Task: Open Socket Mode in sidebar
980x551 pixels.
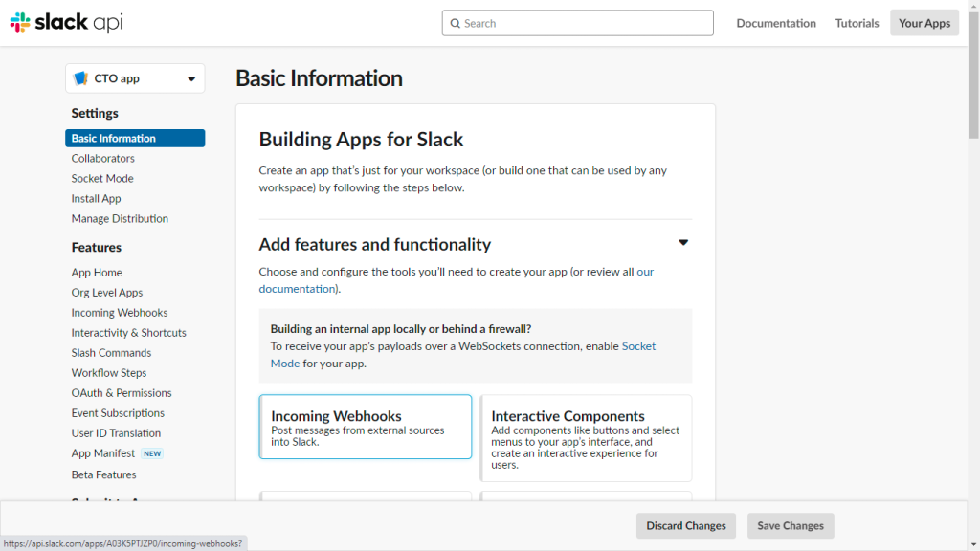Action: tap(101, 178)
